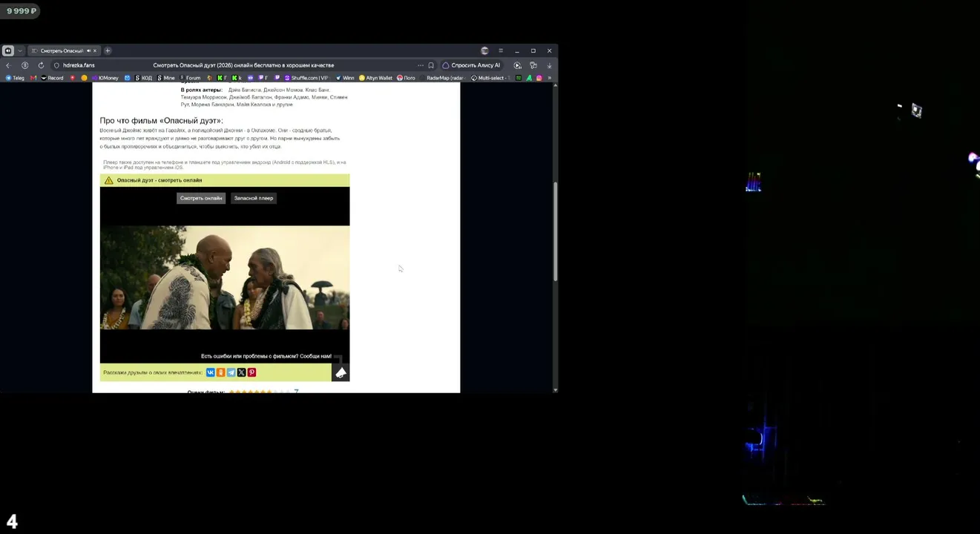Open the Record bookmark
Image resolution: width=980 pixels, height=534 pixels.
pos(52,78)
